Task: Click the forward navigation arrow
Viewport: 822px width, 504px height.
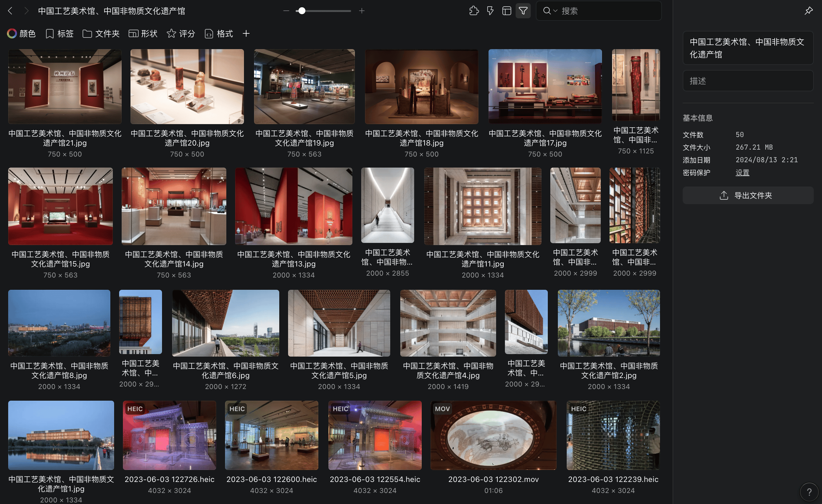Action: (26, 11)
